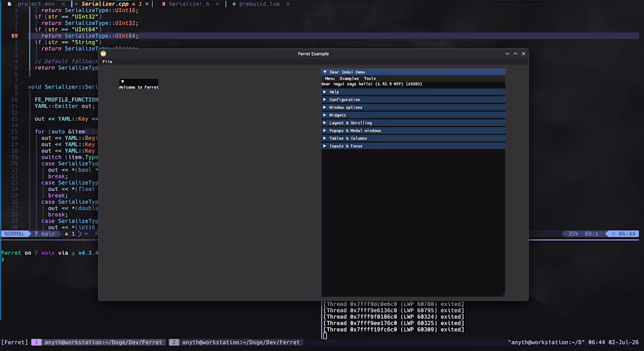The width and height of the screenshot is (644, 351).
Task: Click the Dear ImGui Demo title text
Action: [347, 72]
